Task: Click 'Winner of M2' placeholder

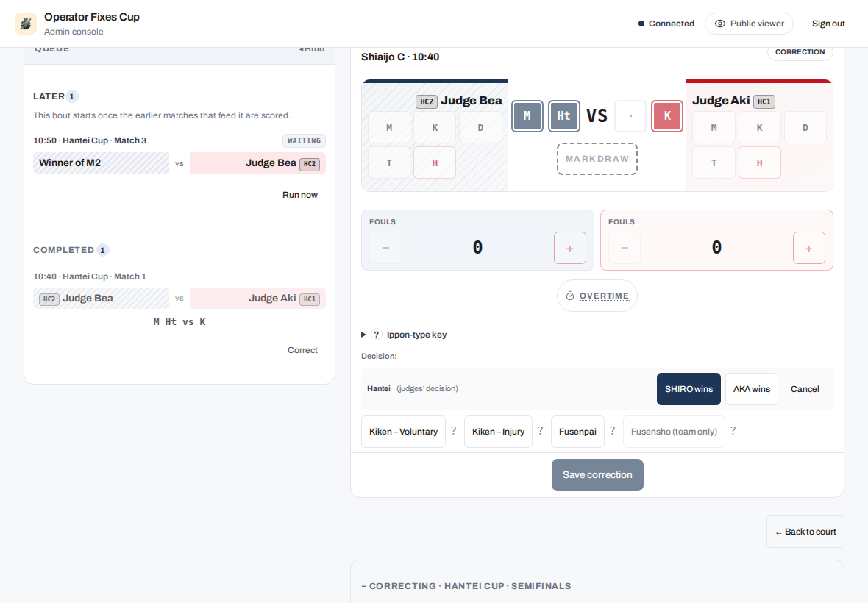Action: tap(102, 163)
